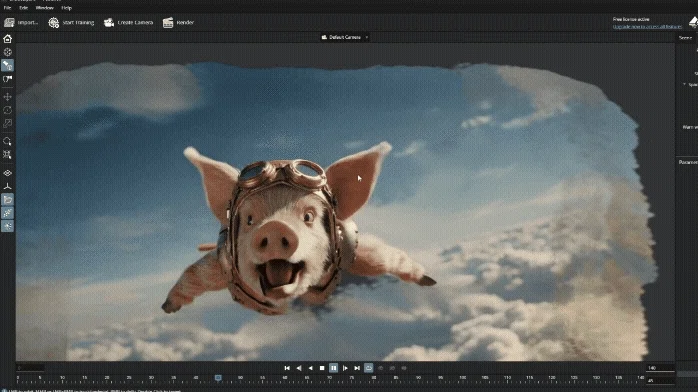The image size is (698, 392).
Task: Click the third dimmed icon after loop button
Action: tap(404, 368)
